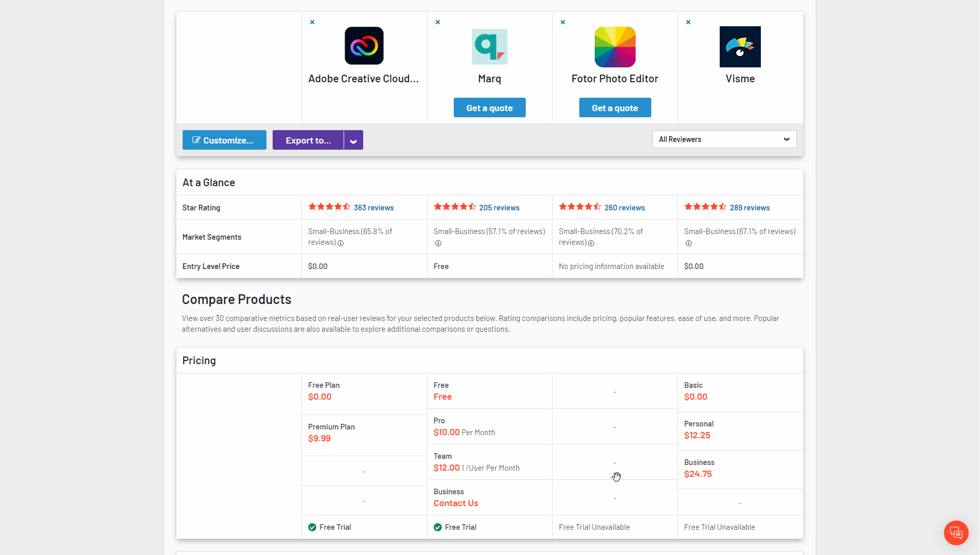Open Fotor's 260 reviews link
This screenshot has height=555, width=980.
[x=625, y=208]
